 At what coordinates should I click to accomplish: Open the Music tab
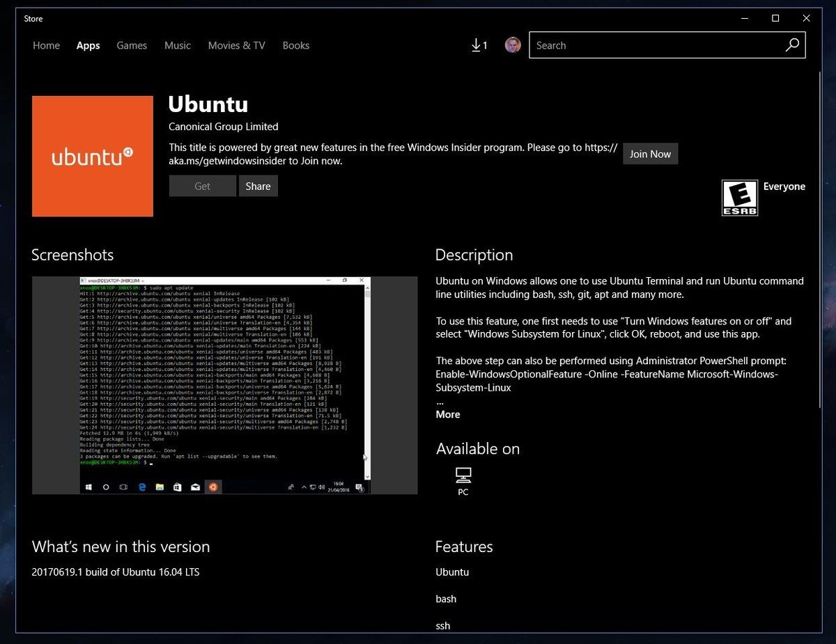coord(178,45)
